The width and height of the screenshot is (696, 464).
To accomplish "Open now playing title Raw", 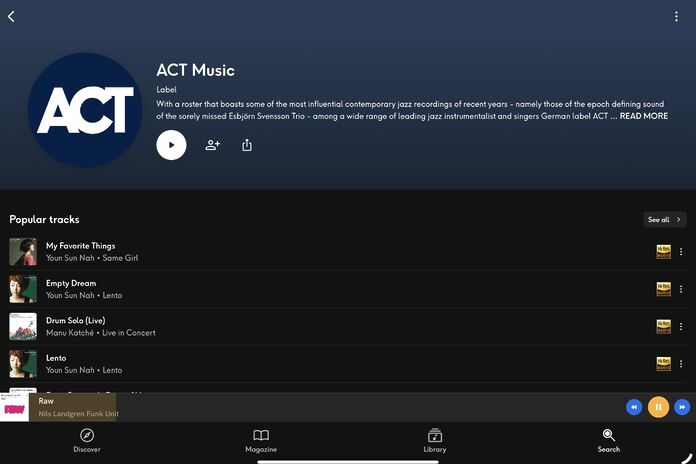I will (x=46, y=401).
